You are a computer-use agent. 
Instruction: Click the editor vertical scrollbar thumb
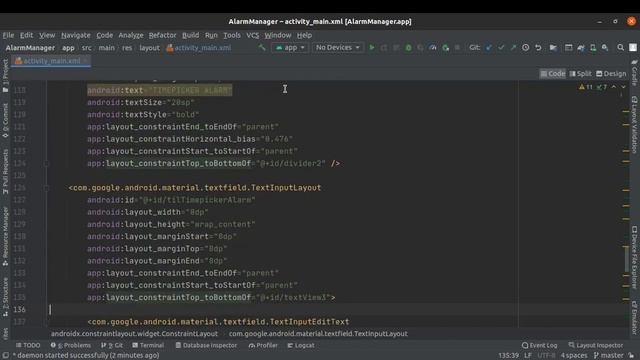pyautogui.click(x=627, y=259)
